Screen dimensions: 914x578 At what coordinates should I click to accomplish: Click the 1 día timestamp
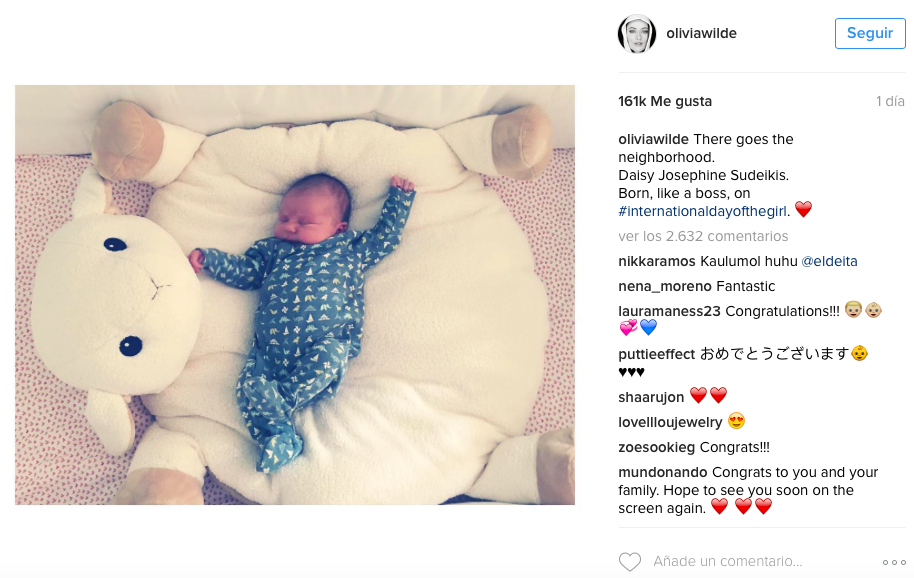[x=890, y=101]
